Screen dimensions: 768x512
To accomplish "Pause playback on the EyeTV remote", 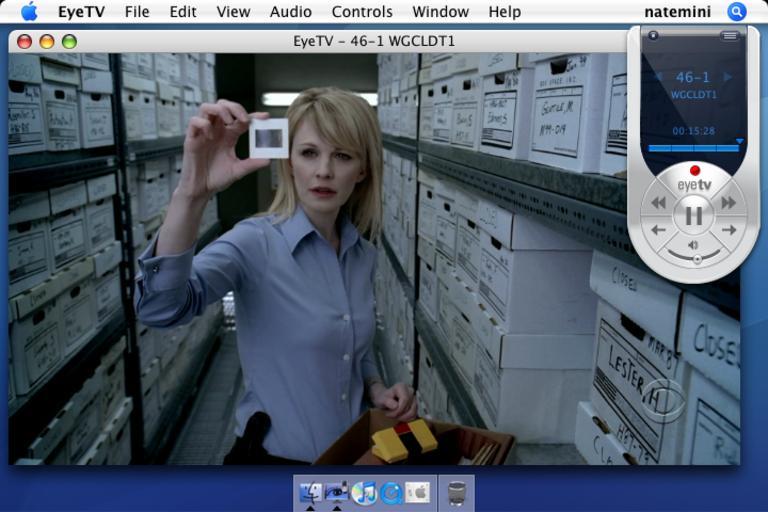I will (693, 215).
